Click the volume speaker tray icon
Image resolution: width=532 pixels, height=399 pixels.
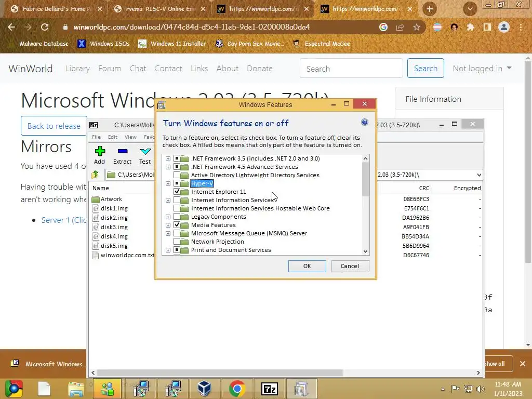(x=481, y=389)
